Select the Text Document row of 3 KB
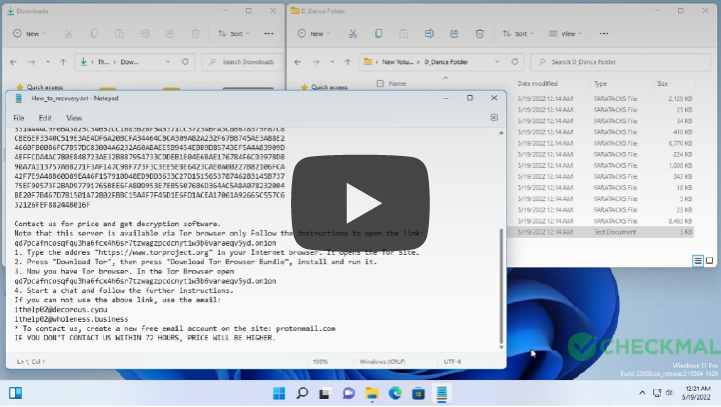This screenshot has width=721, height=407. click(601, 232)
